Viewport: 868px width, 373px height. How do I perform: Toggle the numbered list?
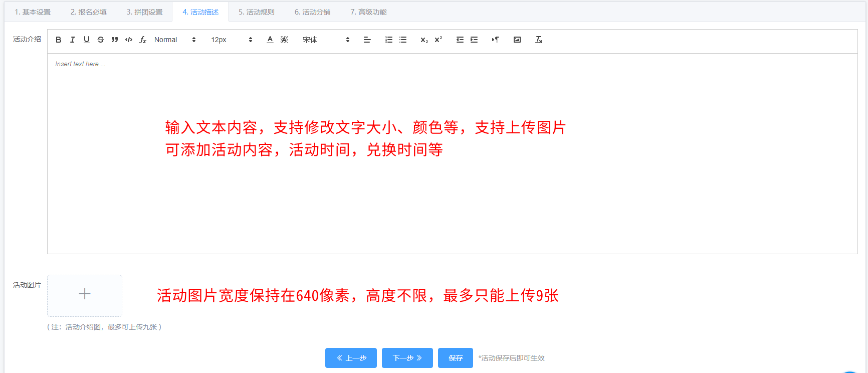(x=389, y=40)
